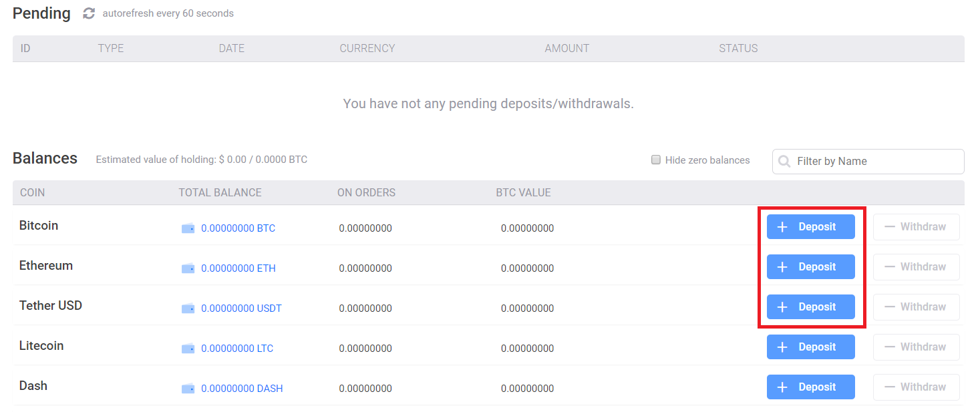Click the autorefresh icon beside Pending

tap(89, 13)
